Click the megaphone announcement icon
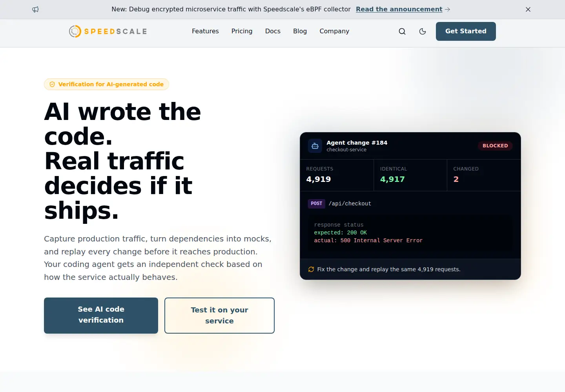The height and width of the screenshot is (392, 565). [x=35, y=9]
